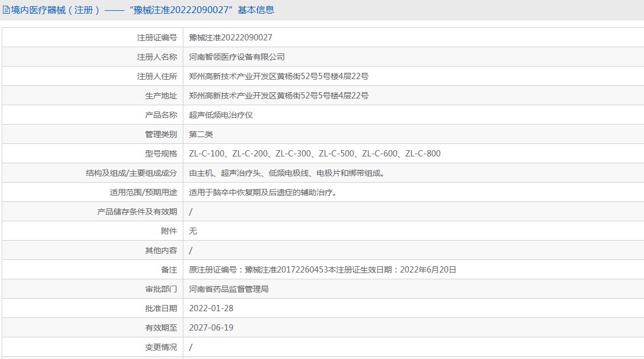Click the 产品储存条件及有效期 label
This screenshot has width=644, height=359.
pos(137,212)
